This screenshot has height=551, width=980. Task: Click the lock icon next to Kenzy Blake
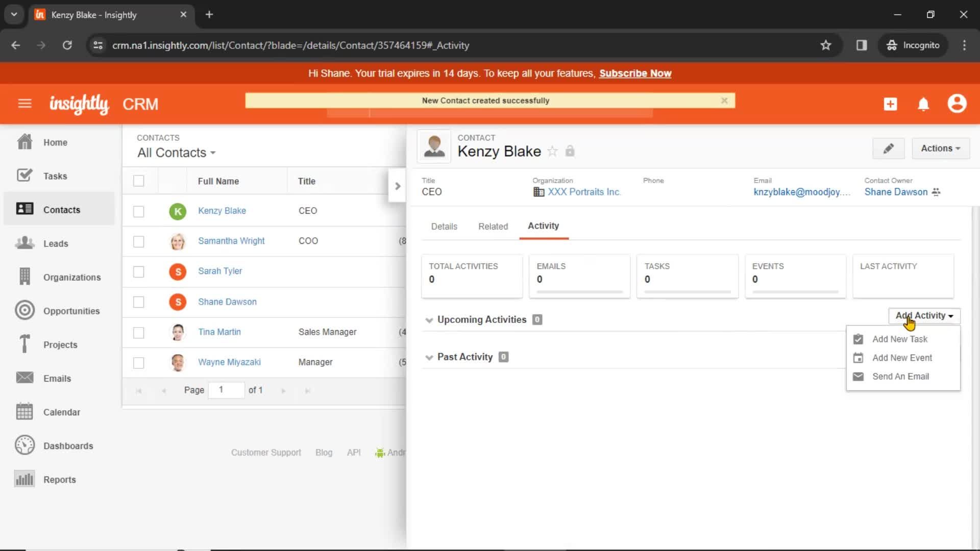[570, 151]
